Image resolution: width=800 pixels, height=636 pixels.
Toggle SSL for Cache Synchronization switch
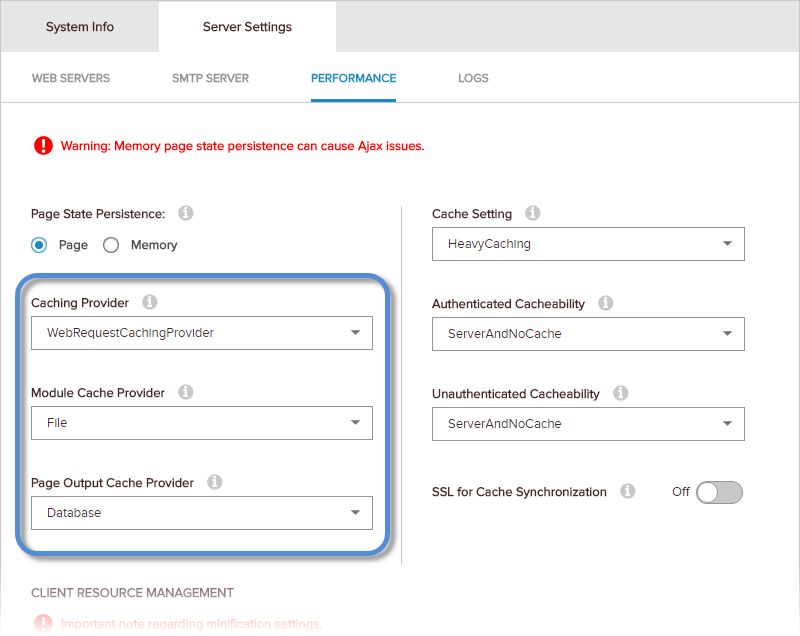point(719,492)
